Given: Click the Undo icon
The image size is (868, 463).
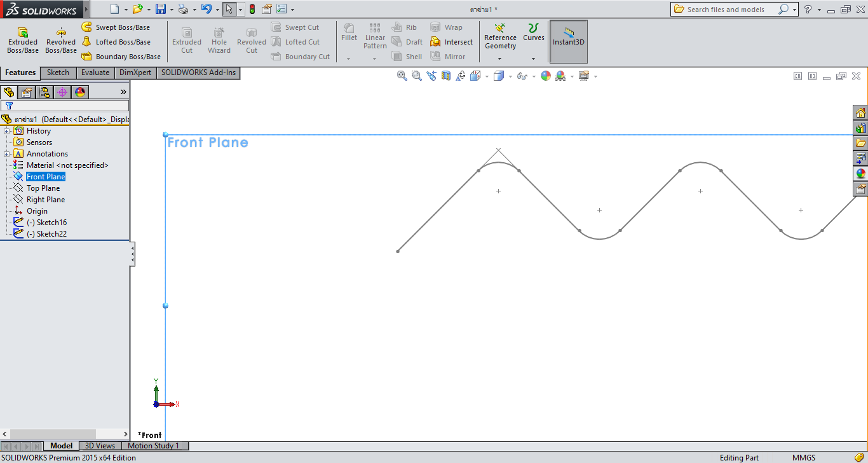Looking at the screenshot, I should (x=206, y=9).
